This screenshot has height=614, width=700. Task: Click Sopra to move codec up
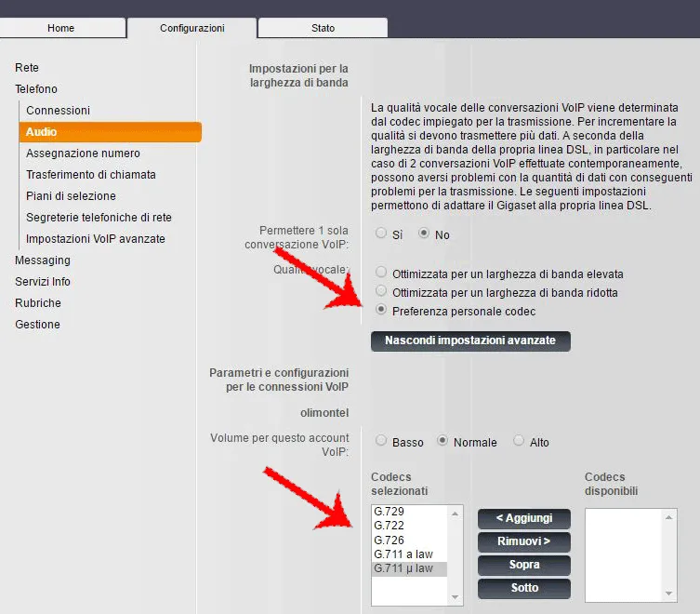tap(524, 565)
